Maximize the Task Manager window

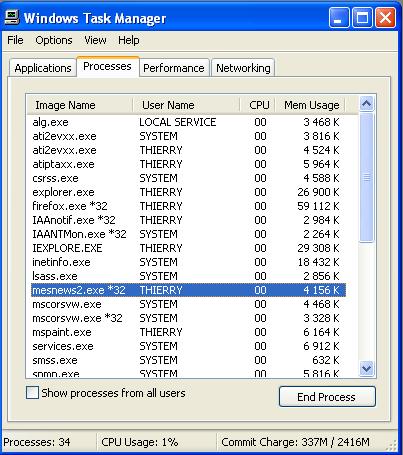tap(362, 17)
